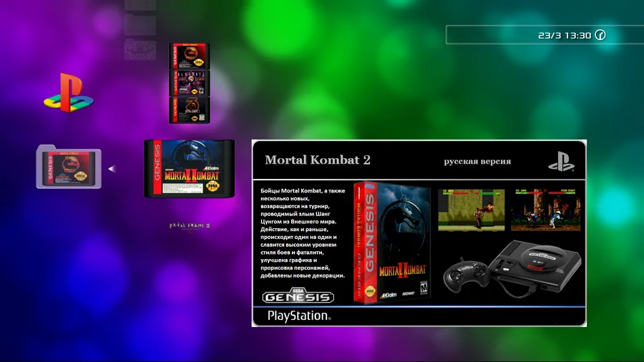This screenshot has height=362, width=644.
Task: Select the large Mortal Kombat II cartridge
Action: [x=189, y=169]
